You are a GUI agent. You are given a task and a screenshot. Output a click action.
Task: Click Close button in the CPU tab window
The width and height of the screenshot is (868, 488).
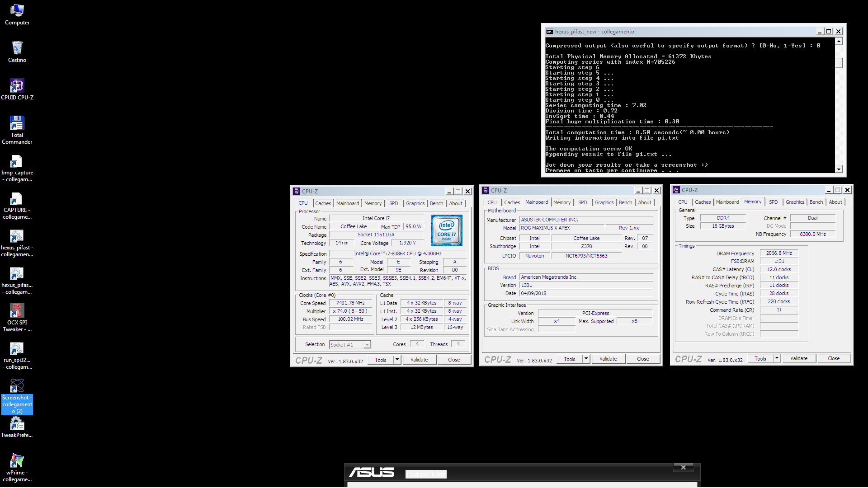pyautogui.click(x=454, y=360)
